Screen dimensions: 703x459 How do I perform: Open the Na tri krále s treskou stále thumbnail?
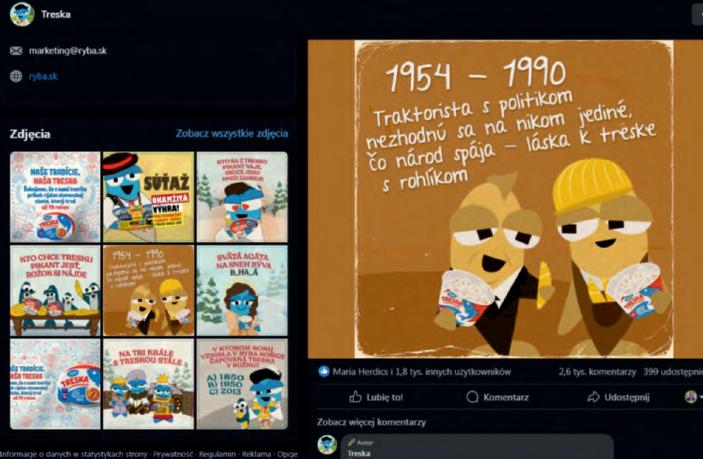(148, 384)
